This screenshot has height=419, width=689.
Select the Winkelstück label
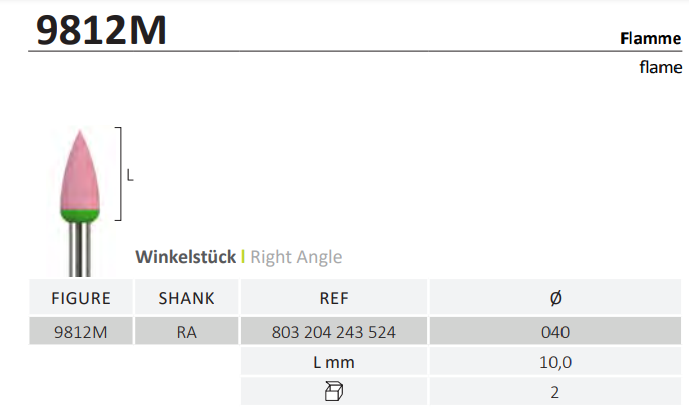186,257
